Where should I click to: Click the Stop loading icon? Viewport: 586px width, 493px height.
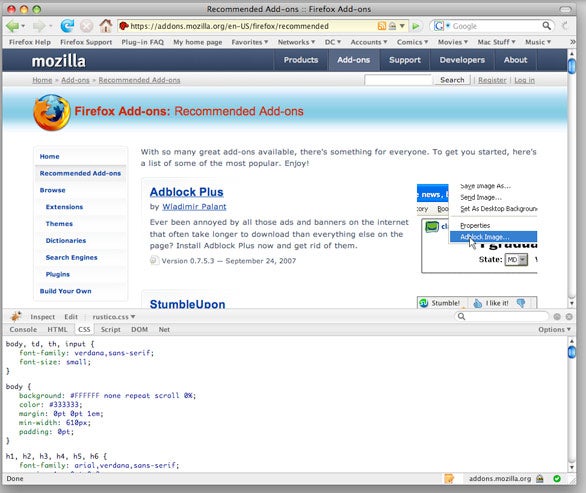pyautogui.click(x=86, y=26)
